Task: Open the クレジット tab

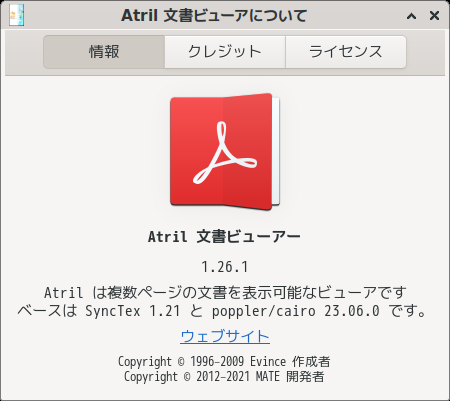Action: [x=225, y=52]
